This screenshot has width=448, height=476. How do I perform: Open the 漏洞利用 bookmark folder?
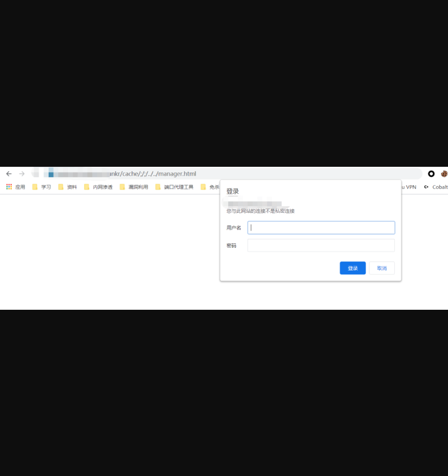[134, 187]
